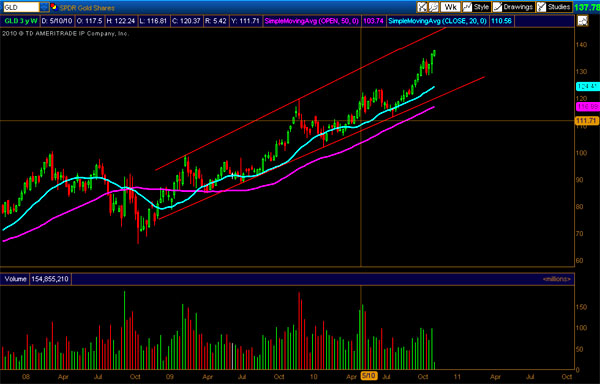Click the 110.56 cyan moving average value

pos(501,21)
